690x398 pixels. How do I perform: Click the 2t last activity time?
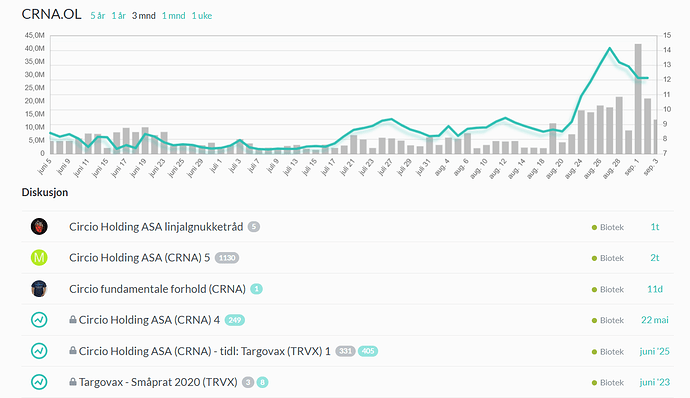coord(655,258)
